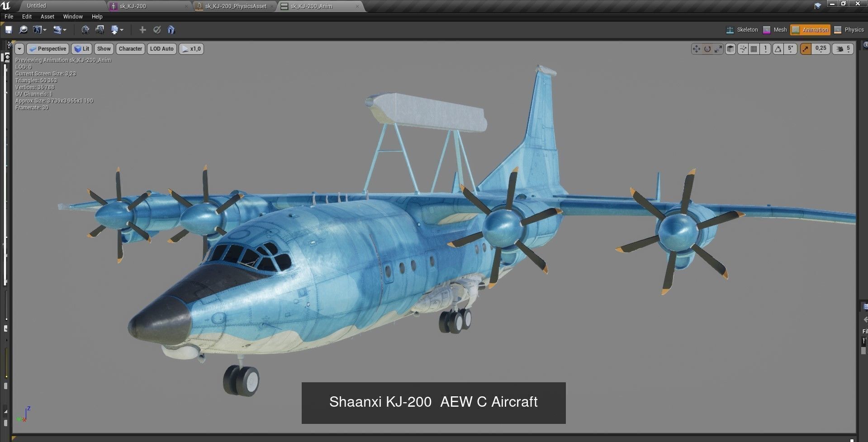Image resolution: width=868 pixels, height=442 pixels.
Task: Click the Character button in viewport
Action: 130,49
